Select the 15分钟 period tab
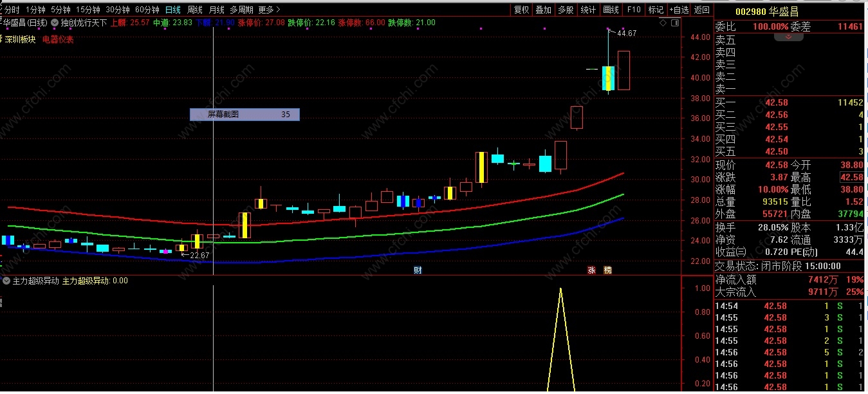The height and width of the screenshot is (394, 868). click(x=88, y=10)
